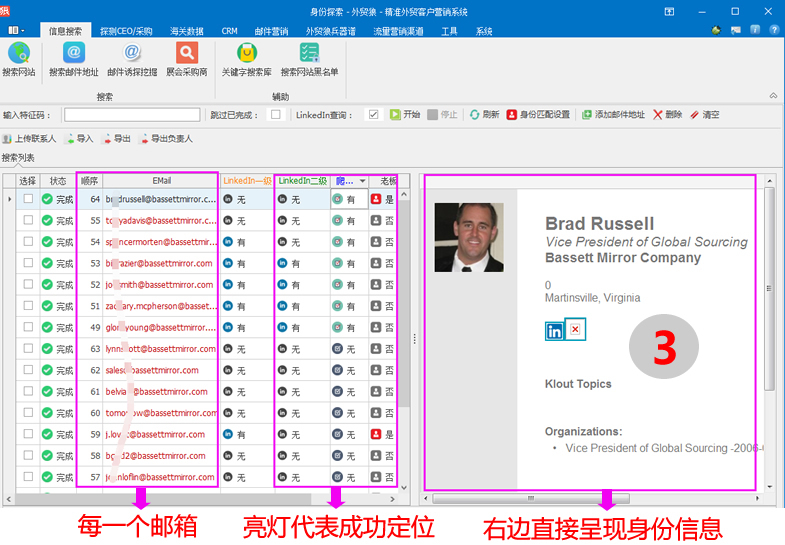Tick the select checkbox for row 57
This screenshot has height=545, width=785.
tap(28, 476)
